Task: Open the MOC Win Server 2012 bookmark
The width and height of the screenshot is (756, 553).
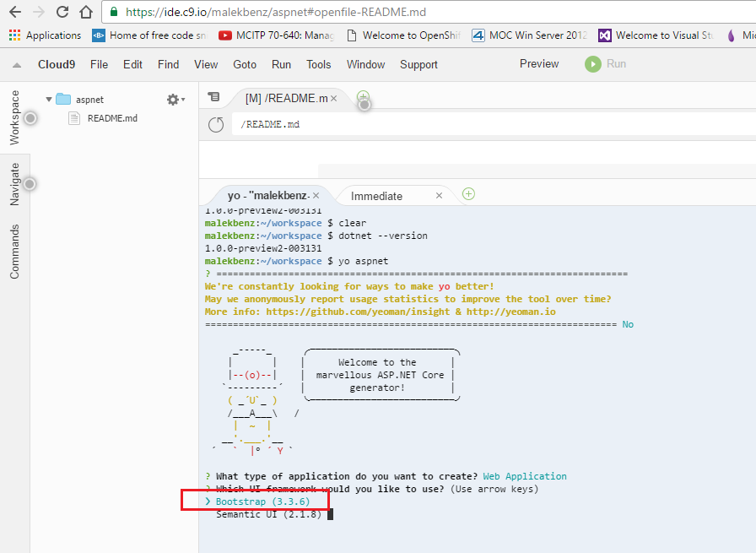Action: coord(529,35)
